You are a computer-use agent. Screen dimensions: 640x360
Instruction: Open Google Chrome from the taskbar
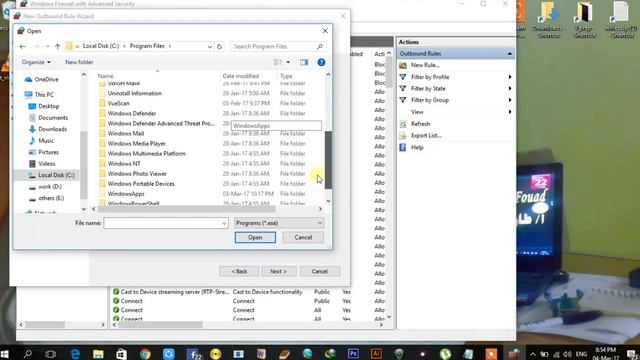pos(145,353)
